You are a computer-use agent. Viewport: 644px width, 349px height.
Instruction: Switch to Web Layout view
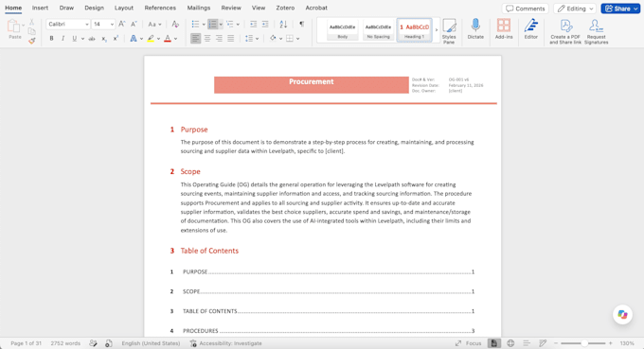(510, 343)
